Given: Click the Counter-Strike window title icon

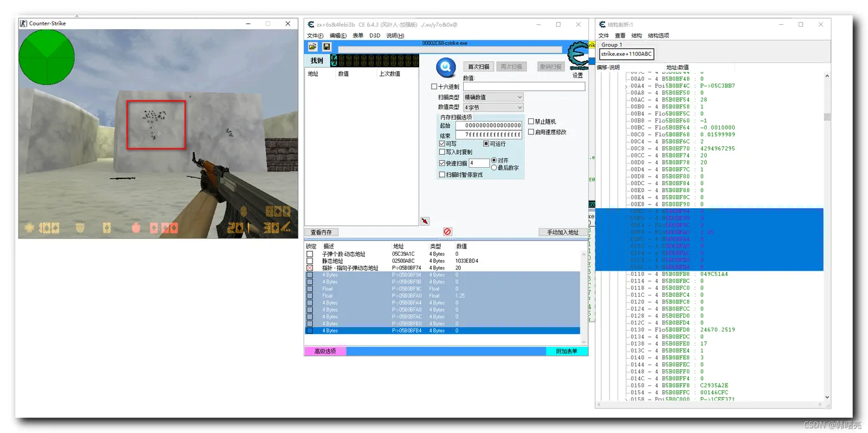Looking at the screenshot, I should point(24,24).
